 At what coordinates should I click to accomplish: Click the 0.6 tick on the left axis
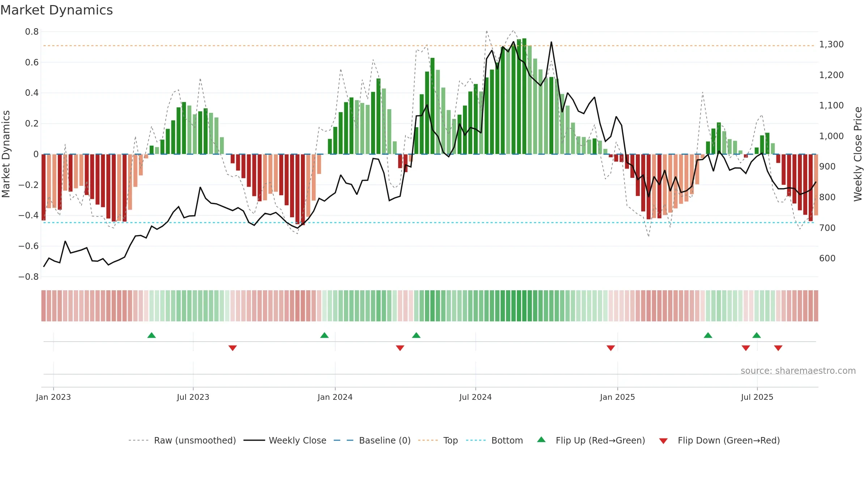pyautogui.click(x=32, y=63)
